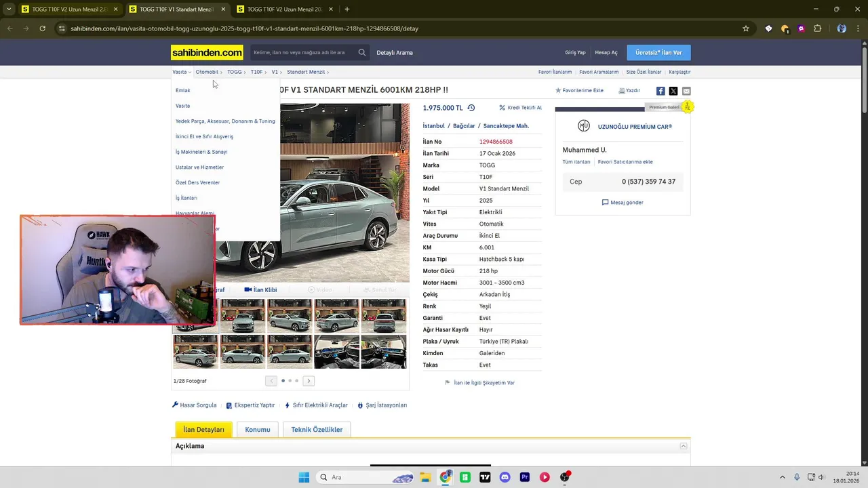Expand TOGG breadcrumb dropdown

coord(237,72)
